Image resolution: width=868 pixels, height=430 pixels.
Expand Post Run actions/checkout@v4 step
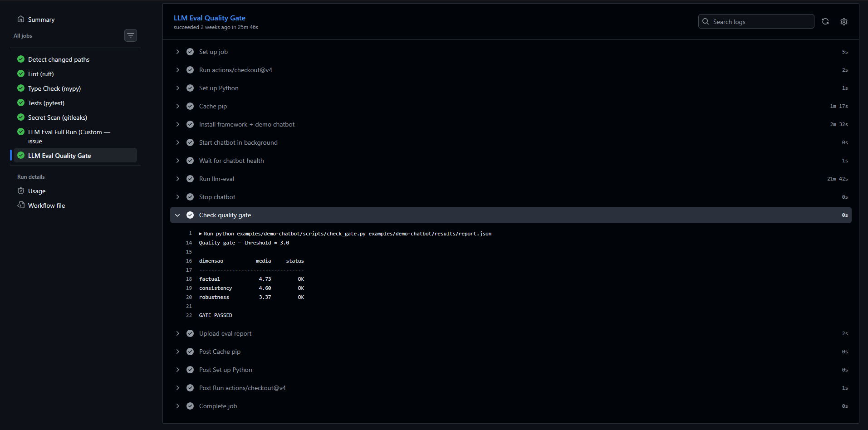pos(177,388)
